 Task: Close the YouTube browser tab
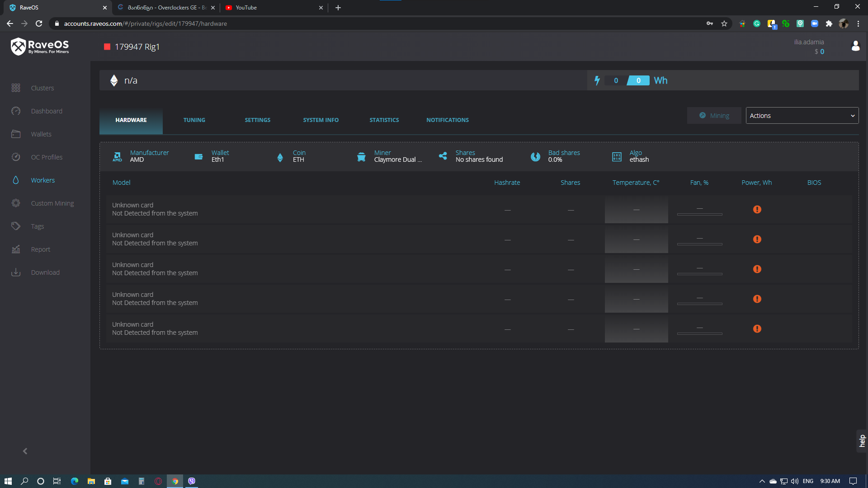coord(321,8)
